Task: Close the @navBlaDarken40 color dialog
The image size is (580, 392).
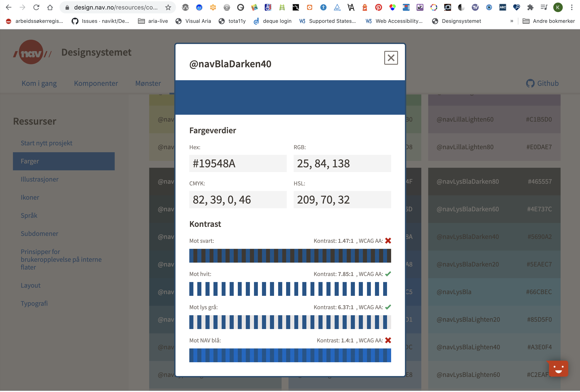Action: [x=391, y=58]
